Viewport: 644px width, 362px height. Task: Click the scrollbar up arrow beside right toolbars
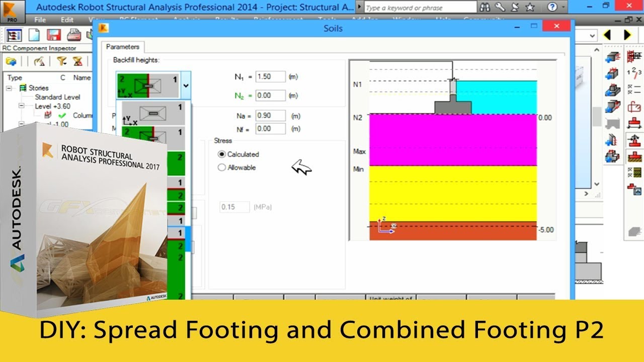coord(597,50)
